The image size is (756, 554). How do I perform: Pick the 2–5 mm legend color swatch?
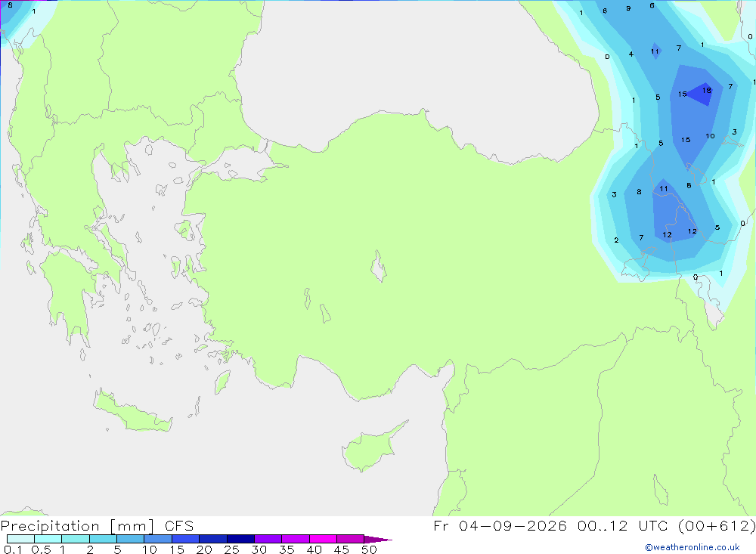[103, 539]
